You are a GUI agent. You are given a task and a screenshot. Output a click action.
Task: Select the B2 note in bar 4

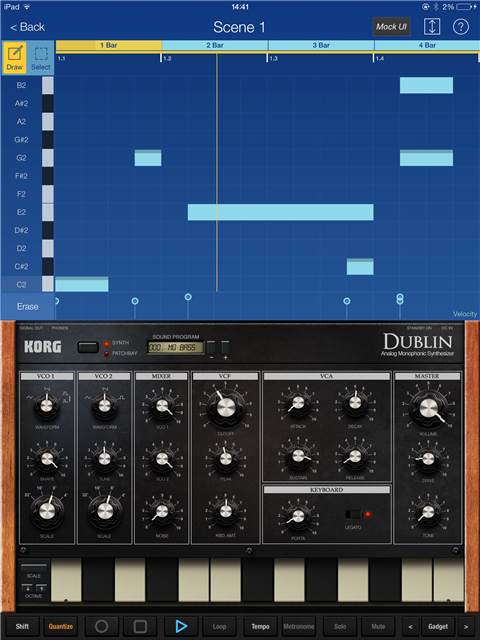coord(426,85)
